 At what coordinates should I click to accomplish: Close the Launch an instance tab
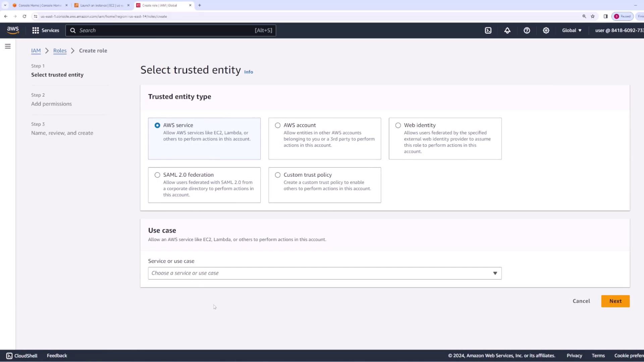[x=128, y=5]
